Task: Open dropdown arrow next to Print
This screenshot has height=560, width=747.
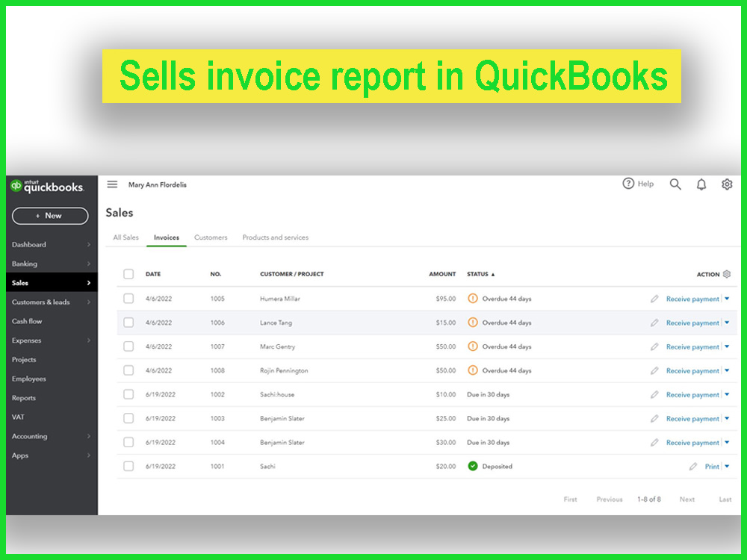Action: point(727,466)
